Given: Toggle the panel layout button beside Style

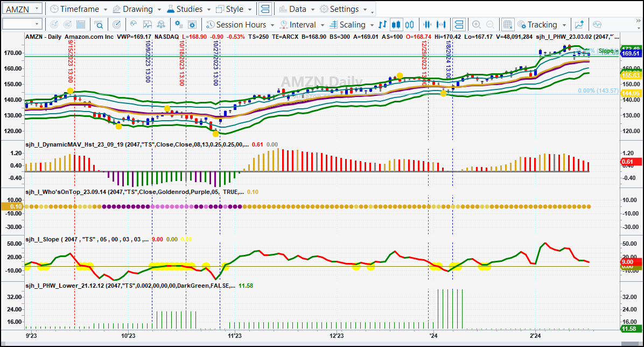Looking at the screenshot, I should coord(265,9).
